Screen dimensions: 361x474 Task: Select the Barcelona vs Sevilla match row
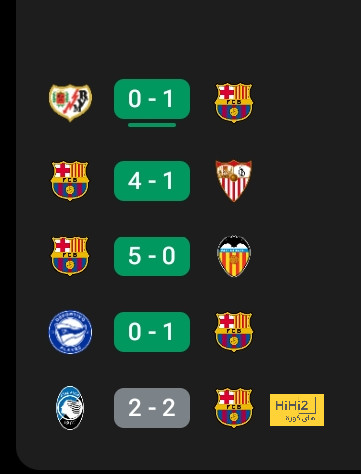152,181
